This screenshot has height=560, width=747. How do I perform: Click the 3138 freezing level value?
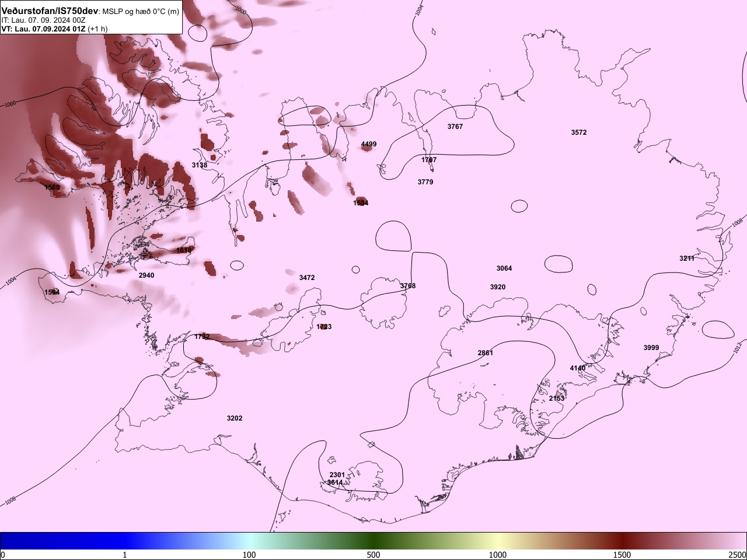pos(200,165)
